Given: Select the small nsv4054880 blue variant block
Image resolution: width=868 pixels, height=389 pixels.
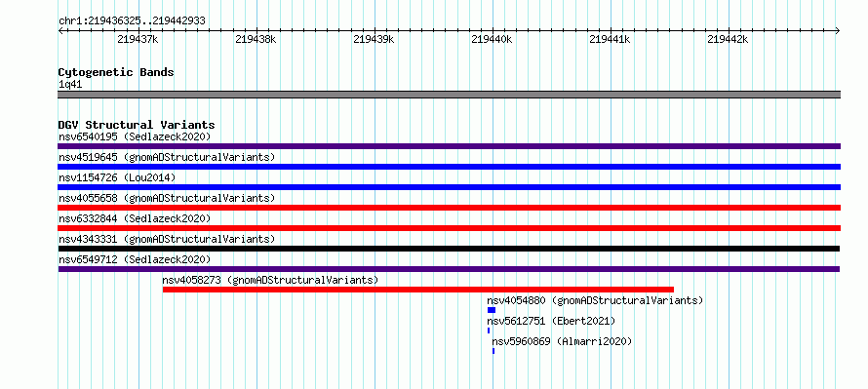Looking at the screenshot, I should (x=492, y=310).
